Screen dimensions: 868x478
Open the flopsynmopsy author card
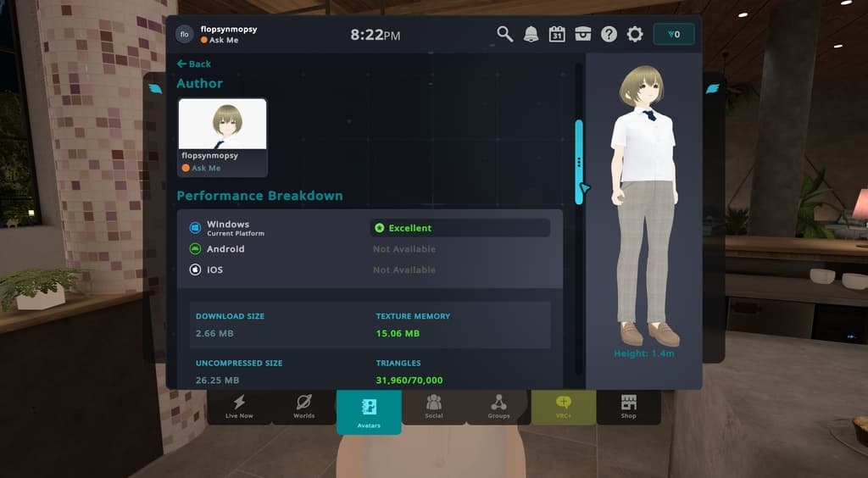pyautogui.click(x=223, y=137)
